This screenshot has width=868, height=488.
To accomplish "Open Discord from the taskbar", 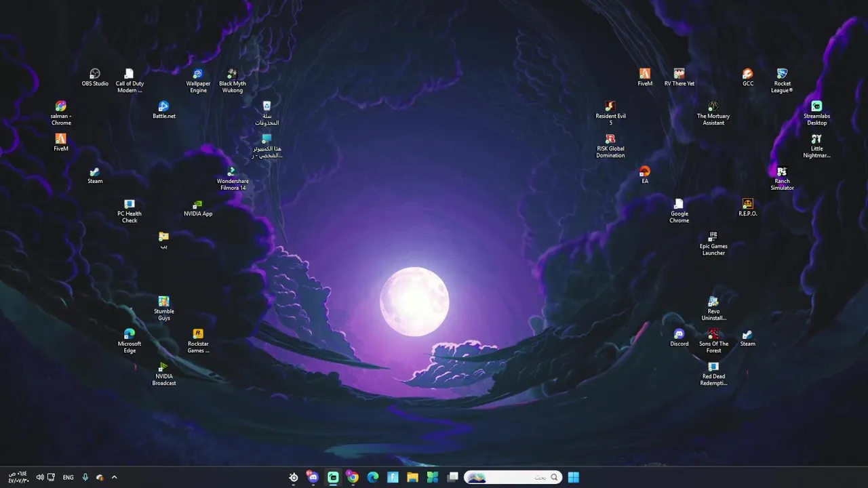I will coord(313,477).
